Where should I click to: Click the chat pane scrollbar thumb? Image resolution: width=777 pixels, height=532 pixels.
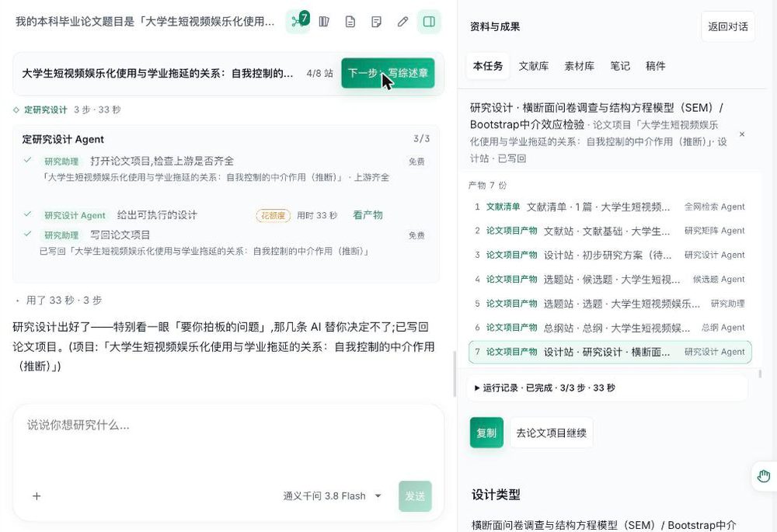[x=455, y=374]
